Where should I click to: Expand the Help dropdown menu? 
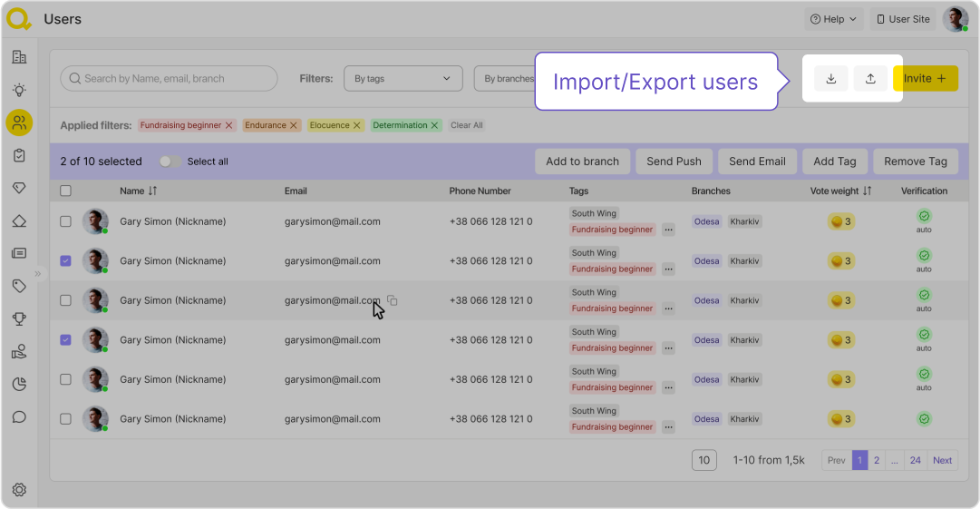832,19
